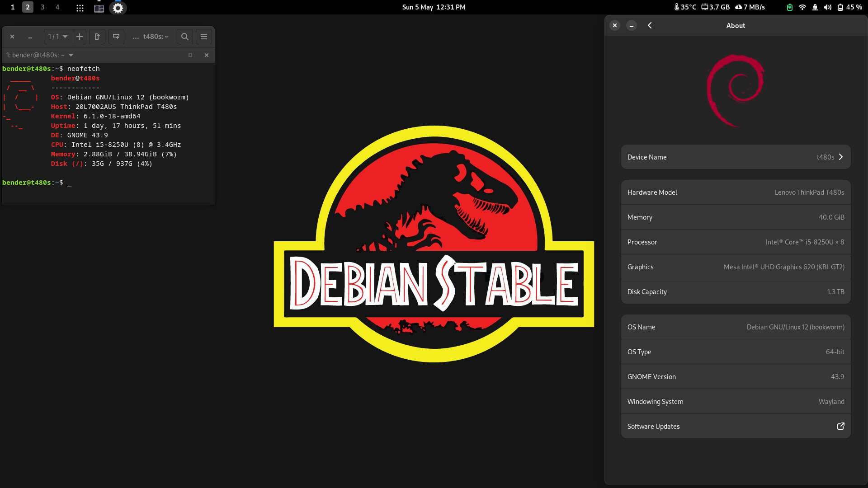The image size is (868, 488).
Task: Open Software Updates external link icon
Action: click(x=841, y=426)
